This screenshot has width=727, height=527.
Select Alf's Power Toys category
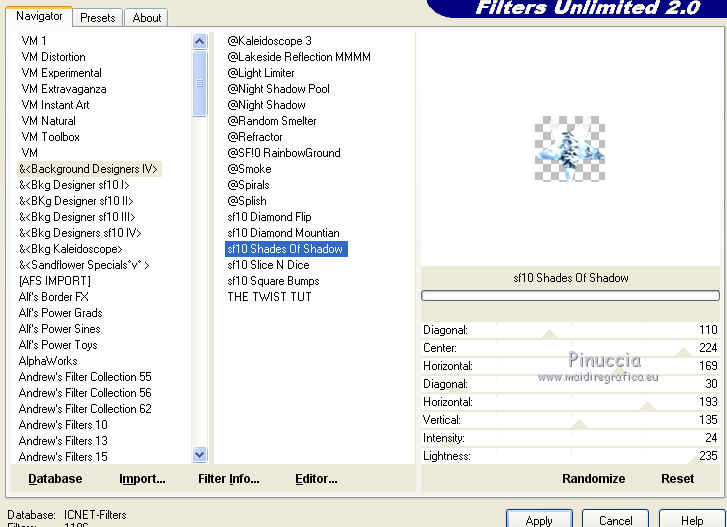pyautogui.click(x=58, y=345)
